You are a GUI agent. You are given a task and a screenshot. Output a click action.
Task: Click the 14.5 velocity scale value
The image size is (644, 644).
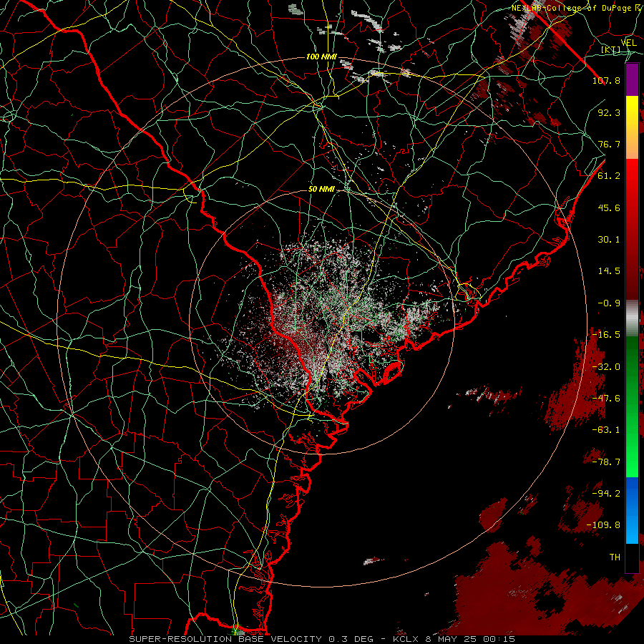pyautogui.click(x=609, y=271)
